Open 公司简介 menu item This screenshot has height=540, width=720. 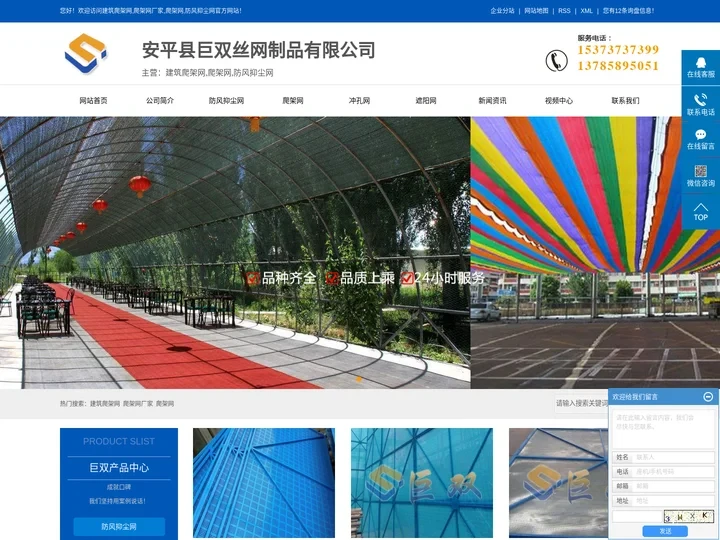(160, 101)
